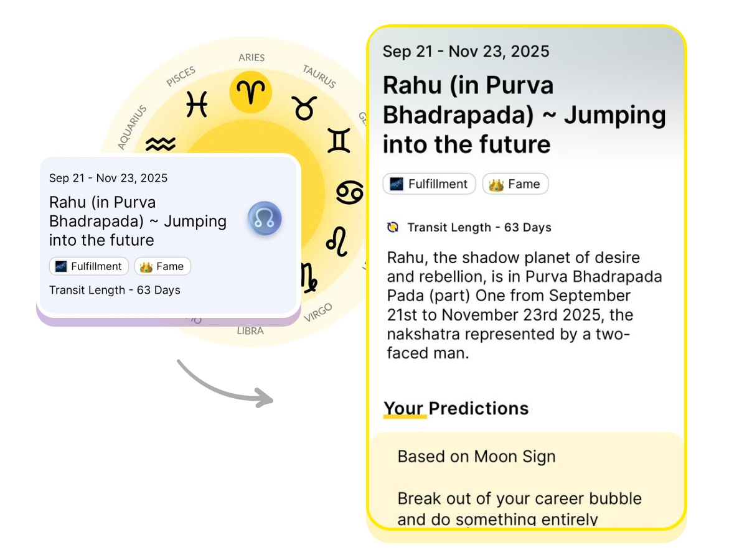747x560 pixels.
Task: Click the Transit Length cycle icon
Action: (x=393, y=227)
